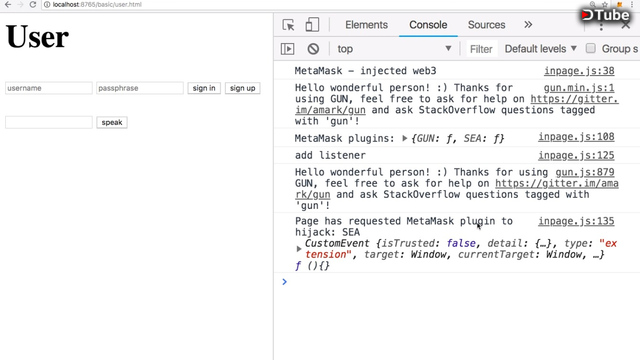The height and width of the screenshot is (360, 640).
Task: Switch to the Console tab
Action: (x=428, y=25)
